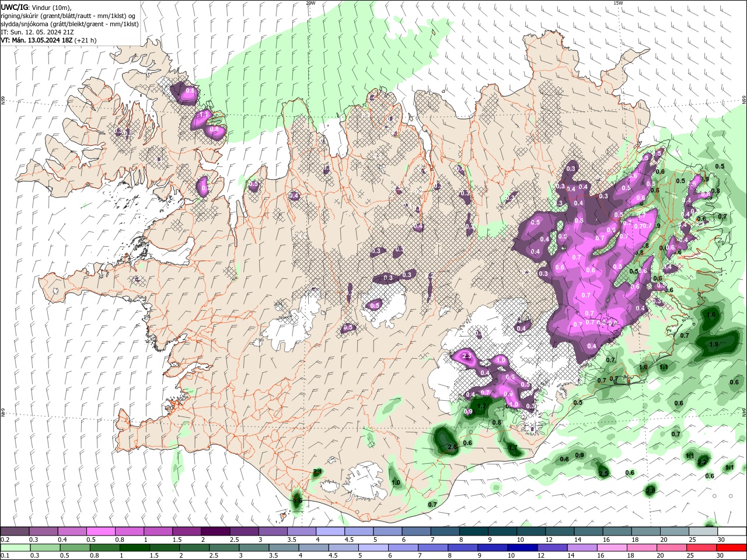
Task: Click the 3 sage-gray rain legend swatch
Action: click(254, 548)
